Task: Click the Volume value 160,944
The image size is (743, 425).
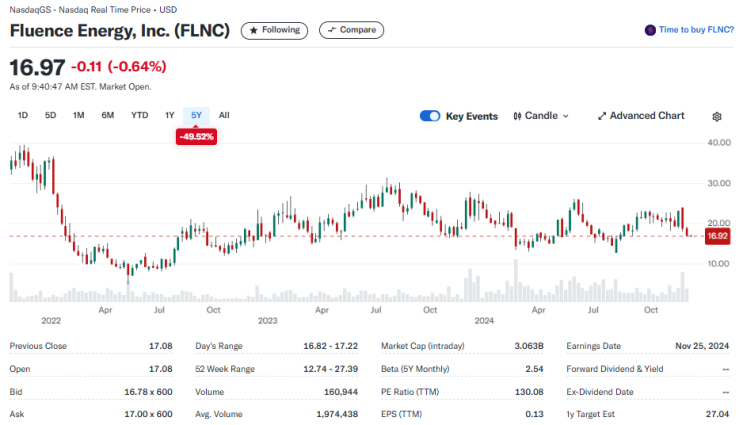Action: [341, 392]
